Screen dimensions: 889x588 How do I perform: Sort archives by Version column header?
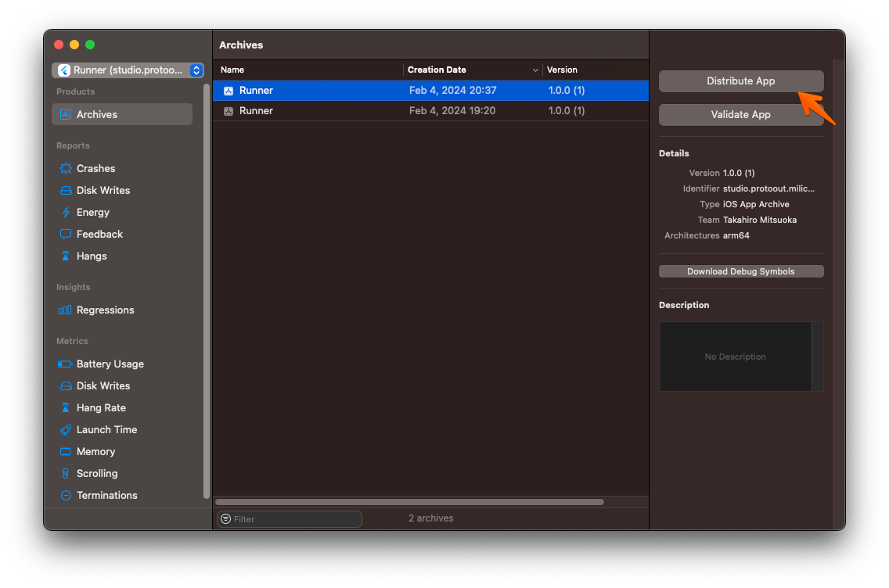[x=596, y=70]
